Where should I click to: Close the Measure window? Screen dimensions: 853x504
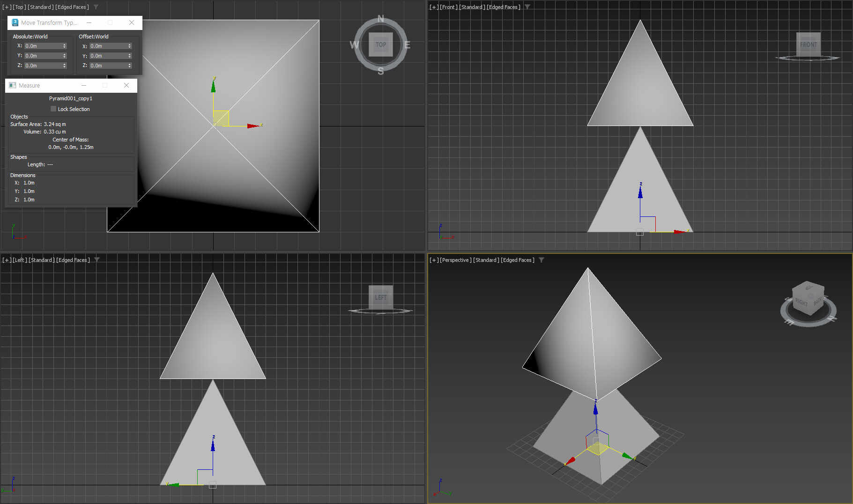[126, 85]
